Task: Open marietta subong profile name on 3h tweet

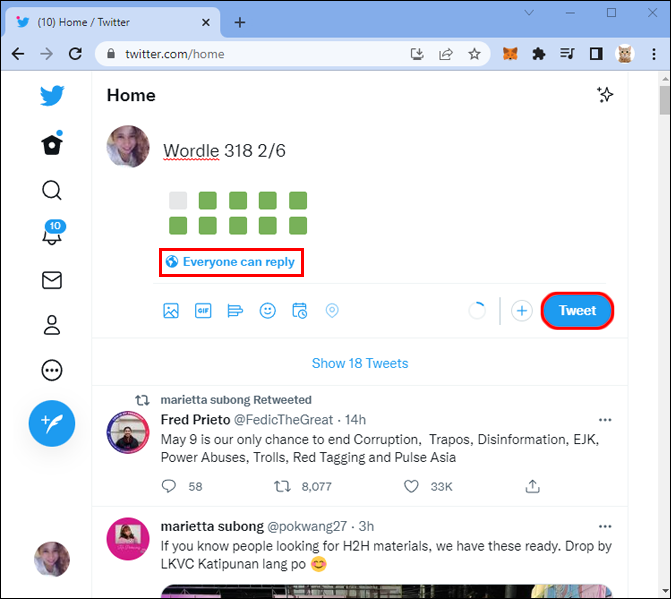Action: coord(212,526)
